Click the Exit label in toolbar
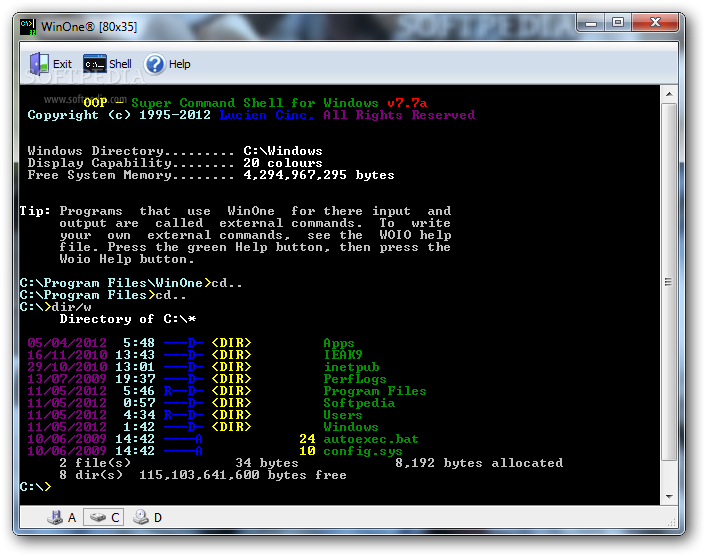 [62, 64]
